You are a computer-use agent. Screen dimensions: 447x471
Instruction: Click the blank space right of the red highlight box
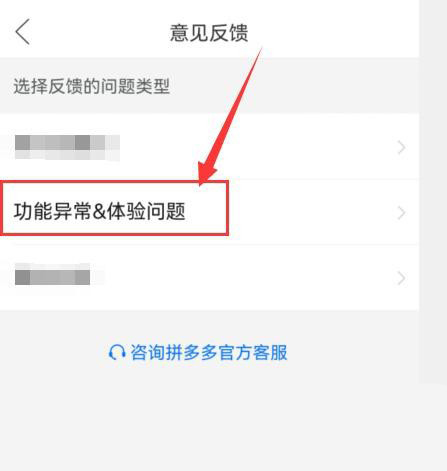tap(312, 213)
